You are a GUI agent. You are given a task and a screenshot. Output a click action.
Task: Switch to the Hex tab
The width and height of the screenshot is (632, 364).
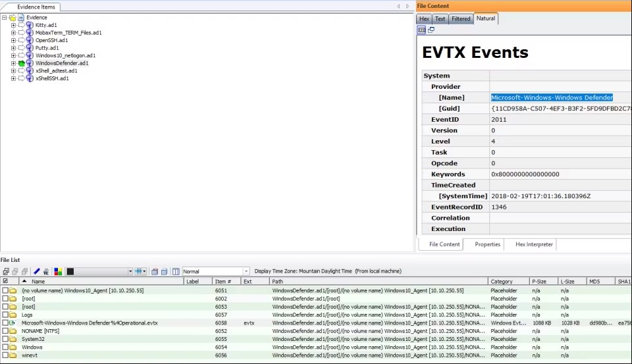tap(424, 19)
